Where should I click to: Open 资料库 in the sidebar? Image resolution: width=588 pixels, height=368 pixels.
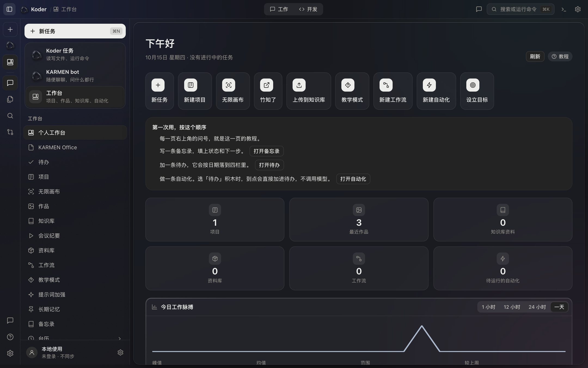coord(75,251)
